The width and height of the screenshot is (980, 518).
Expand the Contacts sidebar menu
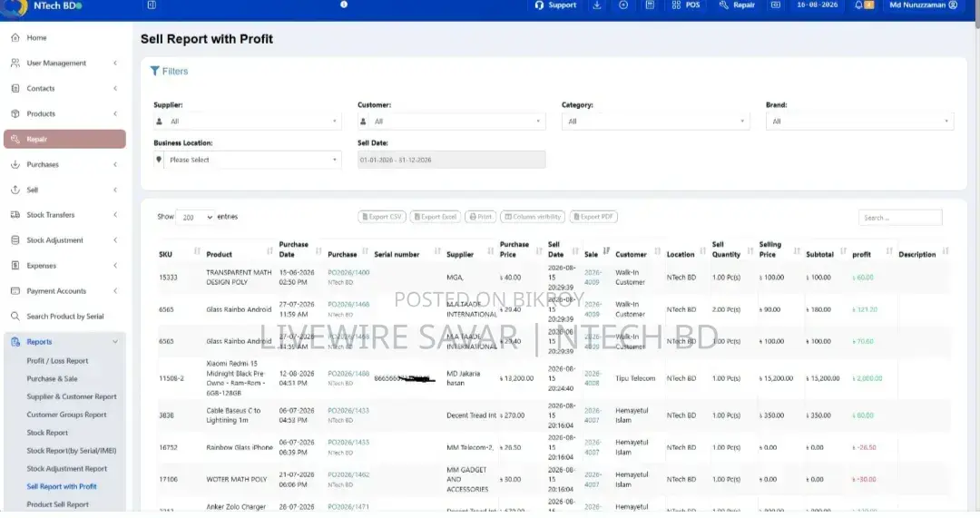(64, 89)
